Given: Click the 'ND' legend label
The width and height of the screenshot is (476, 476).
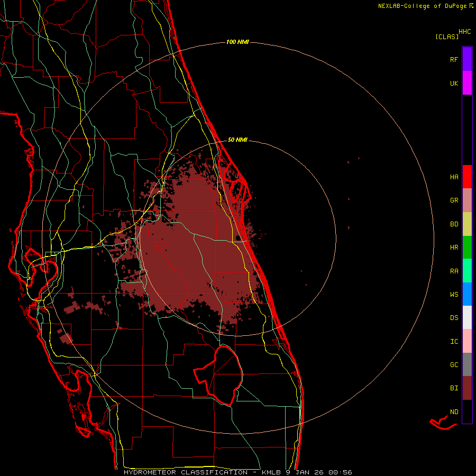Looking at the screenshot, I should [x=454, y=412].
